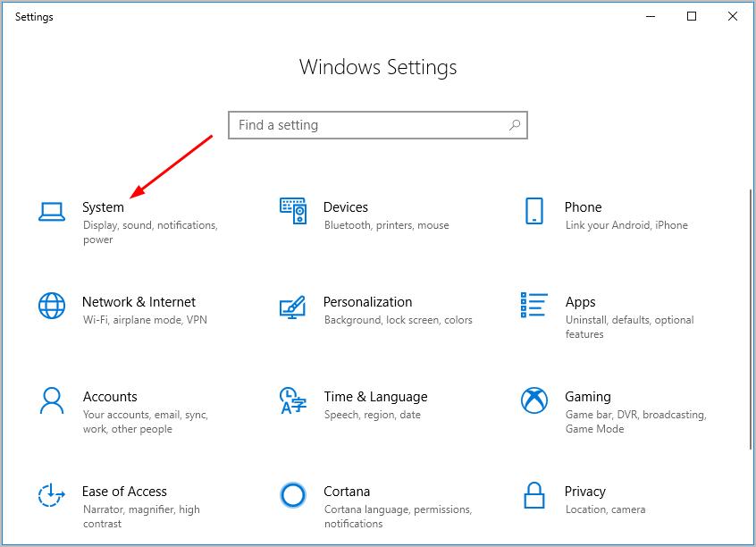Click the System laptop icon
The height and width of the screenshot is (547, 756).
(x=52, y=211)
